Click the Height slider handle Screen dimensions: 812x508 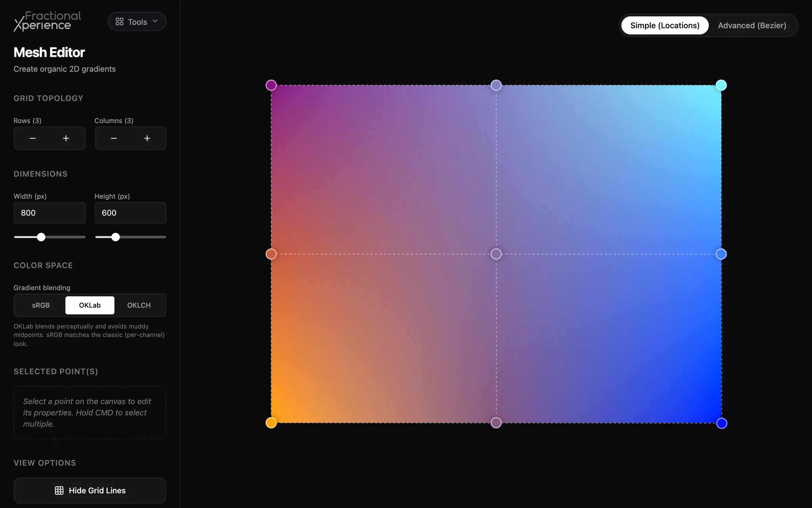tap(115, 237)
